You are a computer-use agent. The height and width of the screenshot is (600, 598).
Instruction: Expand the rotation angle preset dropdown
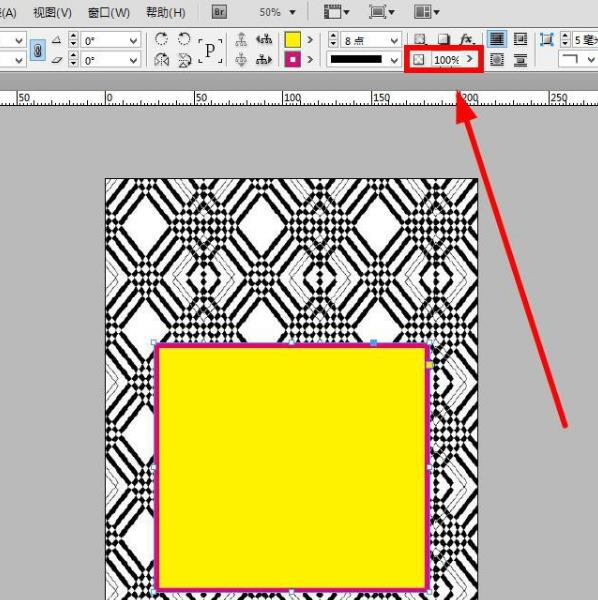tap(134, 40)
